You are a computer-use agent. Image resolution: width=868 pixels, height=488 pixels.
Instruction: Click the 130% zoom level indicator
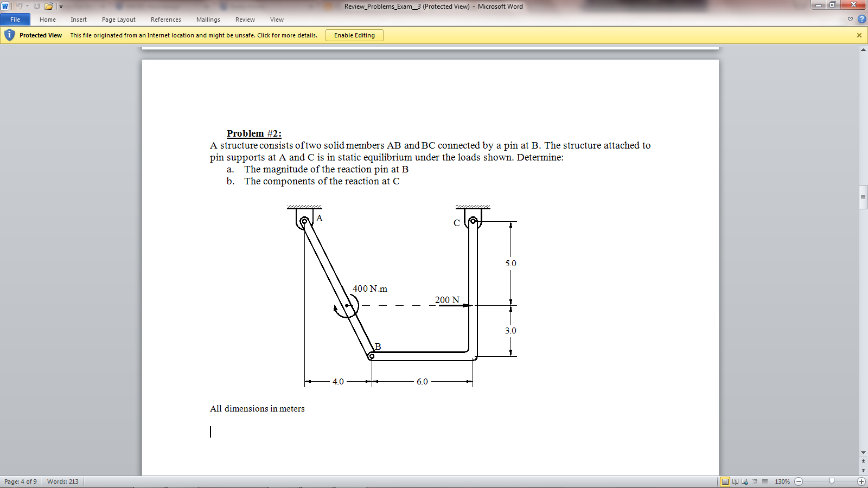click(x=782, y=481)
